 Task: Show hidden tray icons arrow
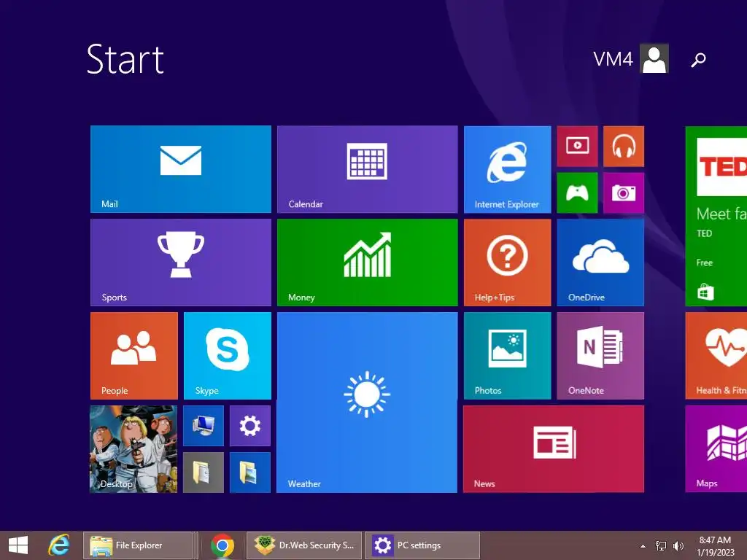tap(643, 546)
